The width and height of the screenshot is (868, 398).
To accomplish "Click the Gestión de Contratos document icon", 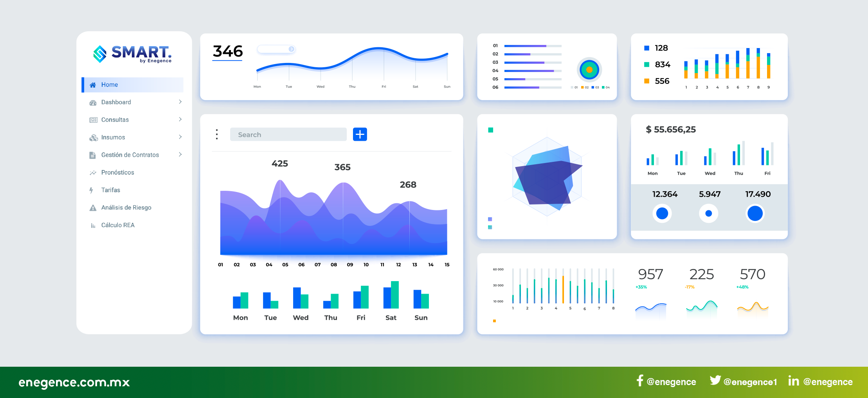I will pyautogui.click(x=92, y=155).
